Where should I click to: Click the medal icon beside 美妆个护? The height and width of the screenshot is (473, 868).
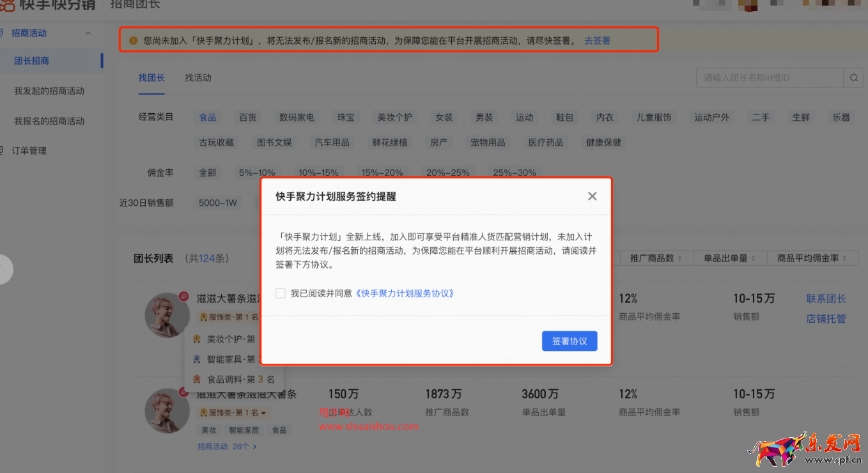tap(197, 339)
